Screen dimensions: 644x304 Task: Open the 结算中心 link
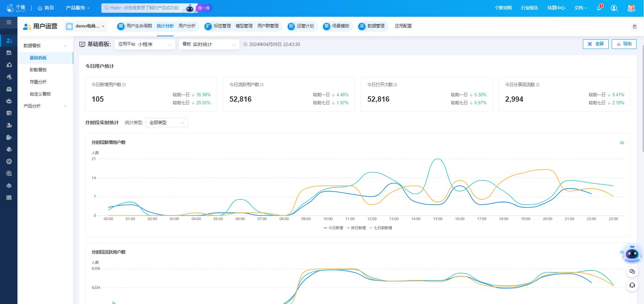coord(556,8)
